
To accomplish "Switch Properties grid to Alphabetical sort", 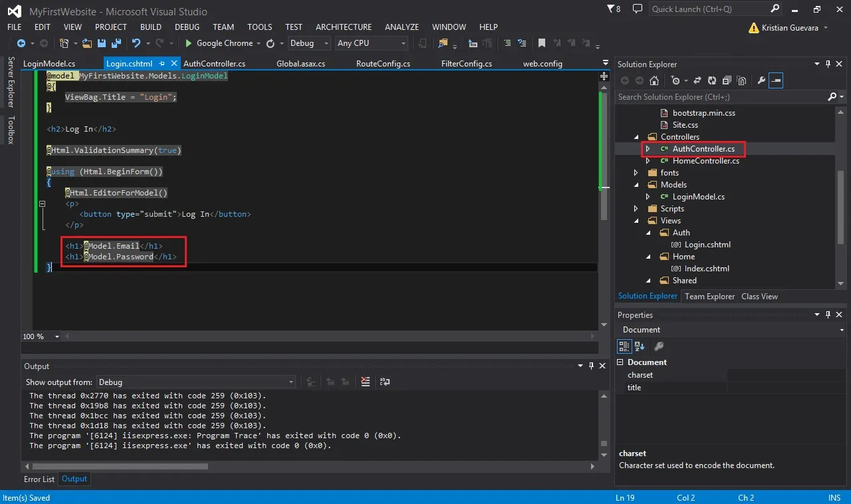I will pyautogui.click(x=640, y=346).
